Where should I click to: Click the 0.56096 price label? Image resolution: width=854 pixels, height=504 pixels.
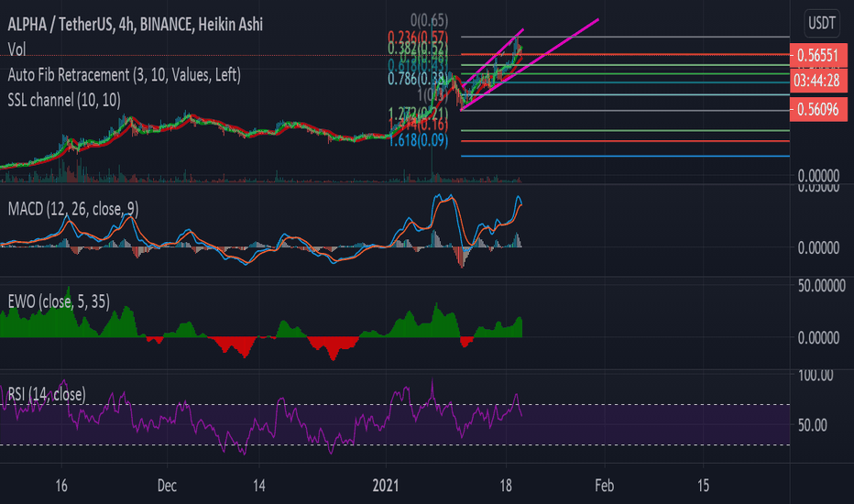tap(818, 110)
